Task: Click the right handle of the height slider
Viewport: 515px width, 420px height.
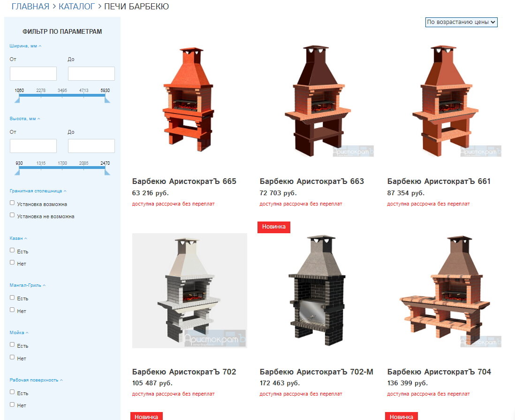Action: [107, 171]
